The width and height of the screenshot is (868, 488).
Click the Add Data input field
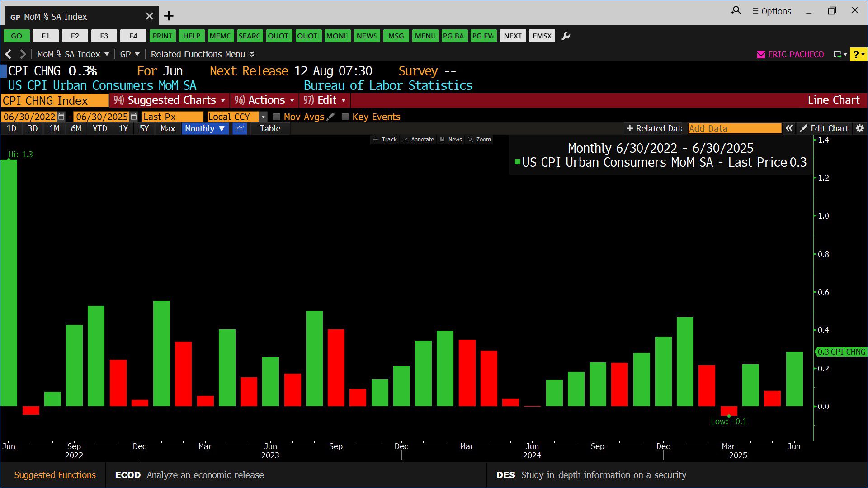[734, 128]
